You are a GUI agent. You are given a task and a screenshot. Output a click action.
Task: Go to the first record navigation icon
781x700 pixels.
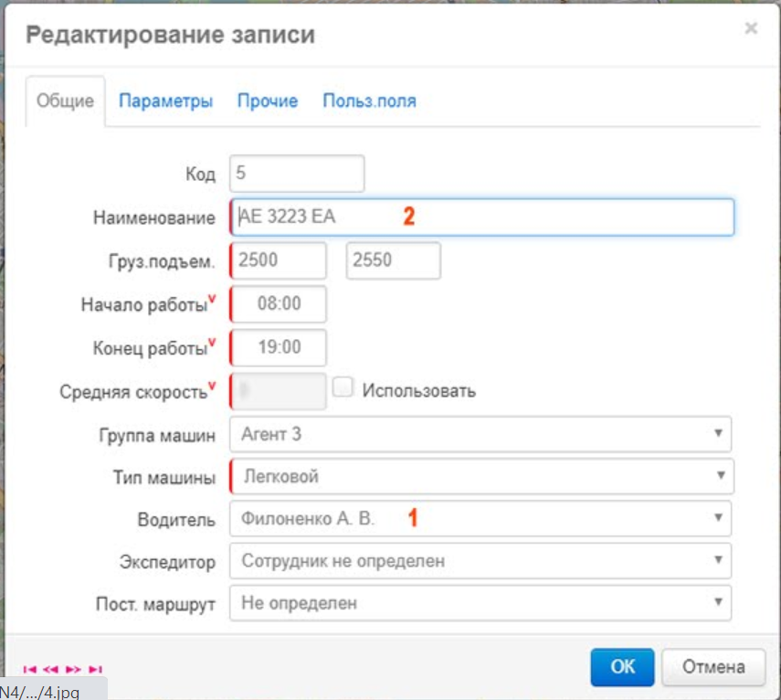pos(30,669)
